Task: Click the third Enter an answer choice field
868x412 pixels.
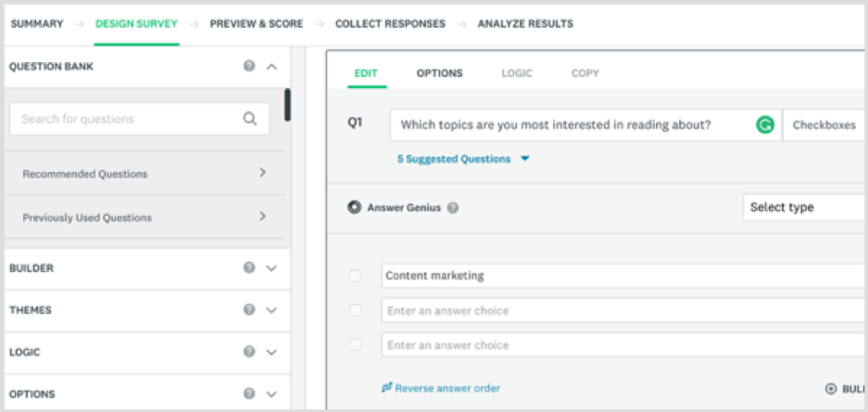Action: tap(623, 344)
